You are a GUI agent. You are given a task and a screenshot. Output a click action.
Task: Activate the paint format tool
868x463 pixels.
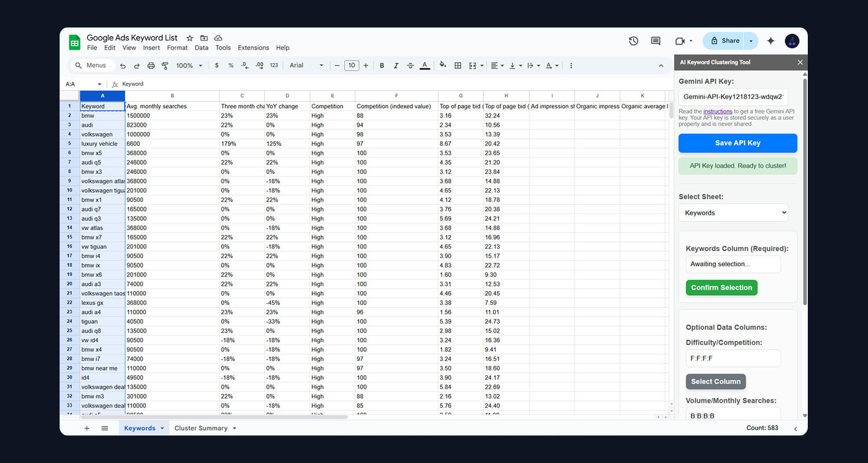pos(164,65)
